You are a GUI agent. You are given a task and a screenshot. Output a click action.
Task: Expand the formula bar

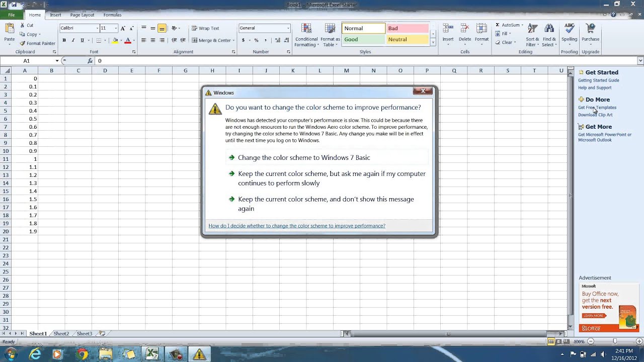coord(640,61)
